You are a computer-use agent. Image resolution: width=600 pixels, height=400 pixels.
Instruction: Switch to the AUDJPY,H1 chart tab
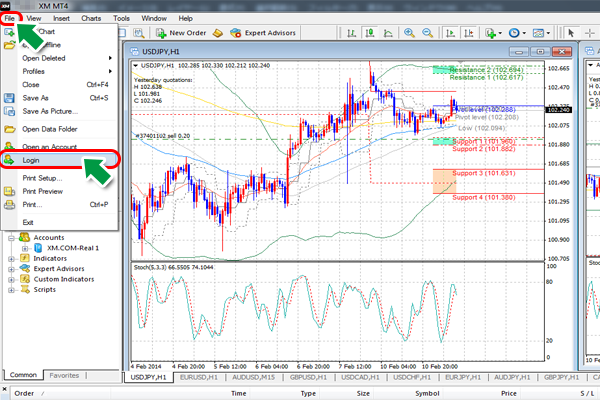tap(512, 377)
